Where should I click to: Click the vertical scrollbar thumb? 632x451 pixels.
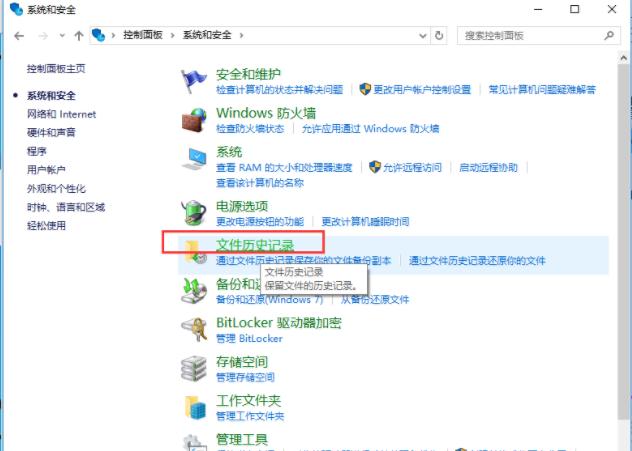click(624, 242)
